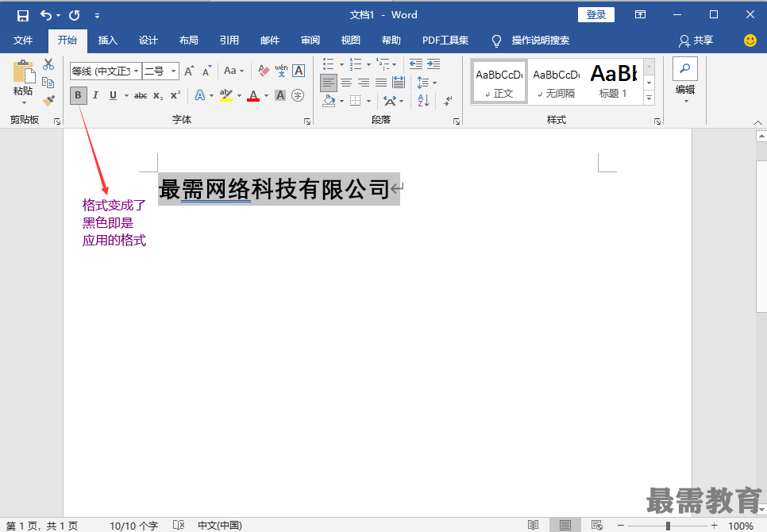Open the 编辑 (Editing) group button
Image resolution: width=767 pixels, height=532 pixels.
coord(684,81)
